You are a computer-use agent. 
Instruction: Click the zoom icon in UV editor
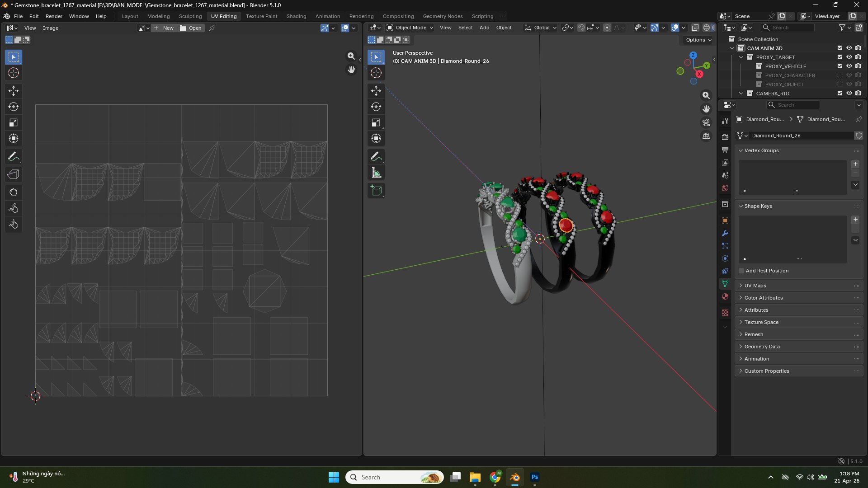351,56
